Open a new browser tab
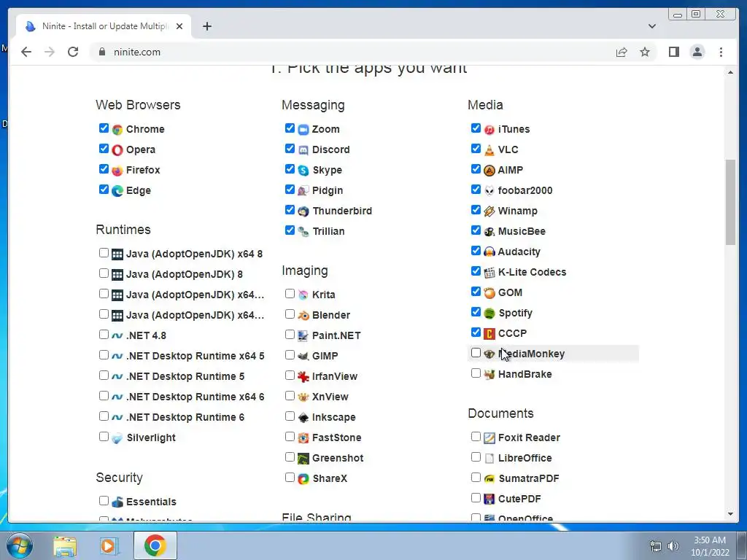The height and width of the screenshot is (560, 747). [206, 26]
